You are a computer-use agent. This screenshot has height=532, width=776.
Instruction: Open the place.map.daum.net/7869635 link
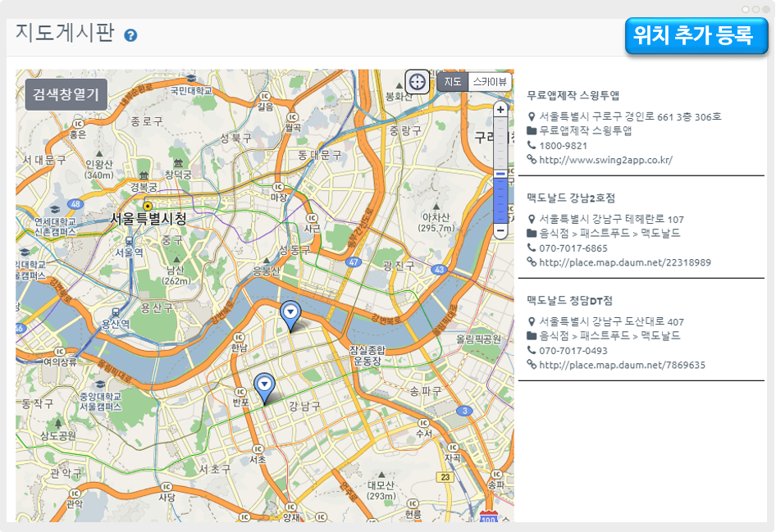(x=622, y=365)
